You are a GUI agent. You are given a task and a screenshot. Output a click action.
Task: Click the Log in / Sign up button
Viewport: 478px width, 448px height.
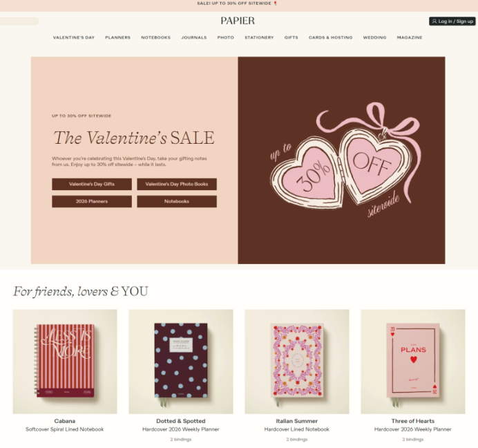pos(452,21)
